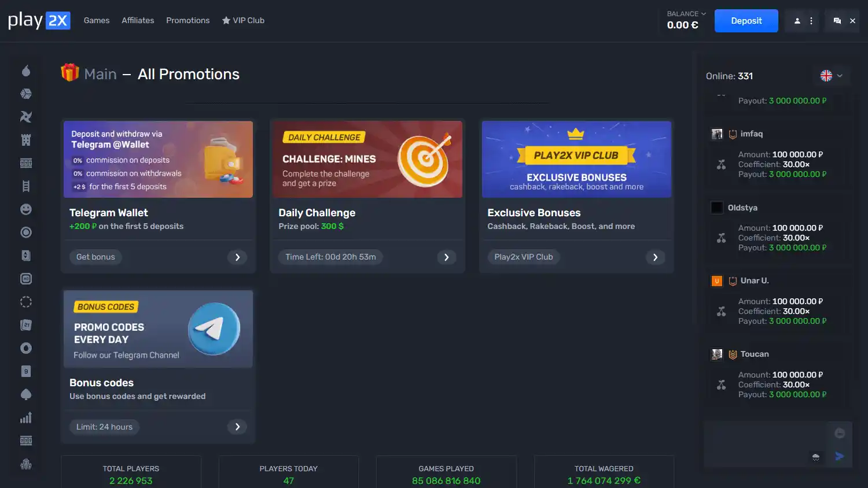Open Toucan's avatar in chat
This screenshot has height=488, width=868.
pyautogui.click(x=716, y=354)
